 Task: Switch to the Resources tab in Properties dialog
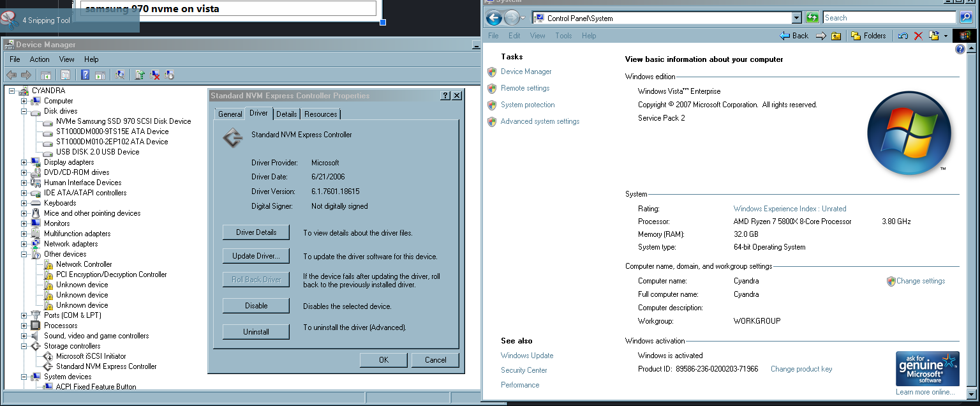tap(320, 114)
